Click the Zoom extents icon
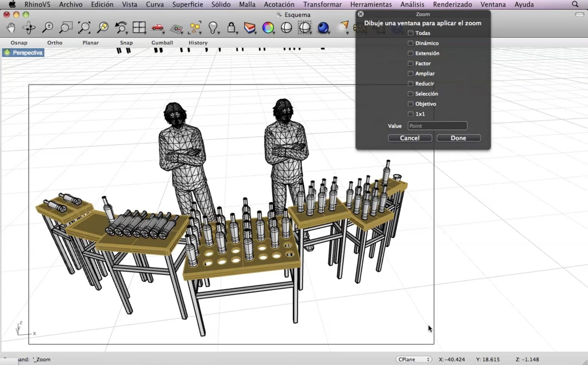Image resolution: width=588 pixels, height=365 pixels. pos(84,28)
